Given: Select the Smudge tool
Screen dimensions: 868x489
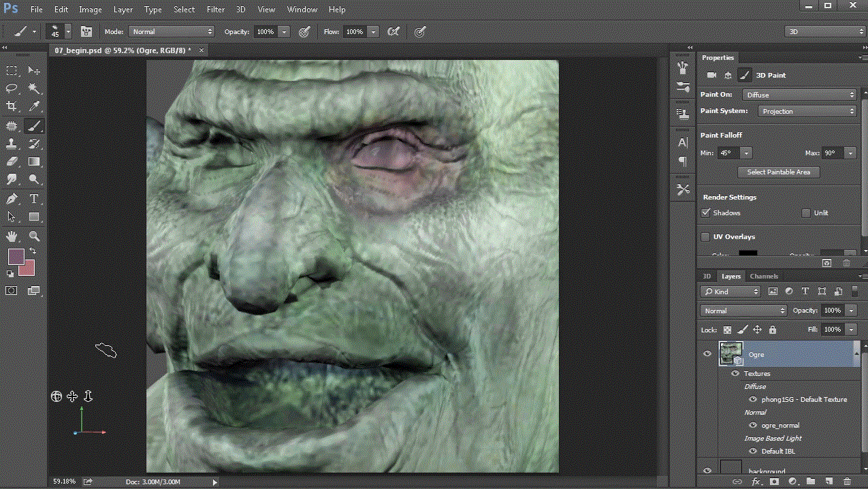Looking at the screenshot, I should coord(12,180).
